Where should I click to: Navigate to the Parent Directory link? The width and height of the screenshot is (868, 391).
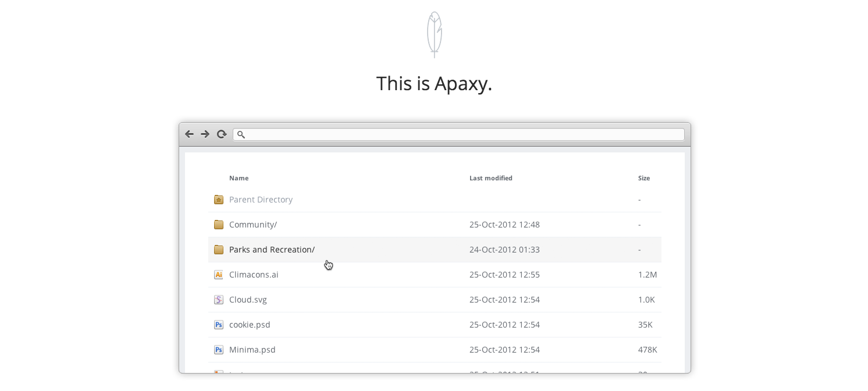261,199
